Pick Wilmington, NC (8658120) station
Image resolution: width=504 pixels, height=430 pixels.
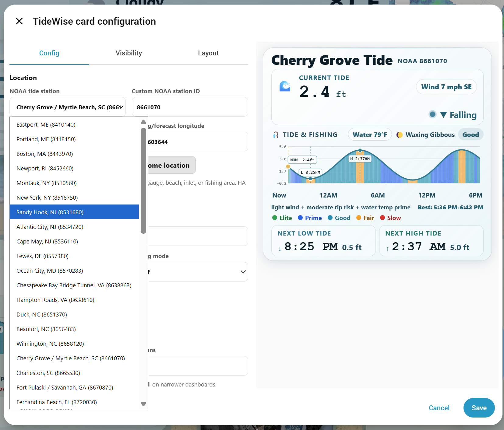click(74, 344)
